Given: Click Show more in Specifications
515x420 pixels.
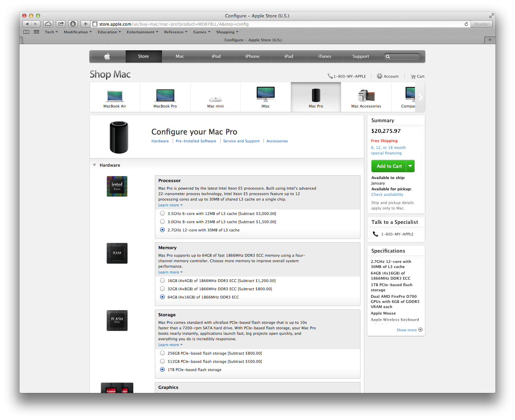Looking at the screenshot, I should coord(409,330).
